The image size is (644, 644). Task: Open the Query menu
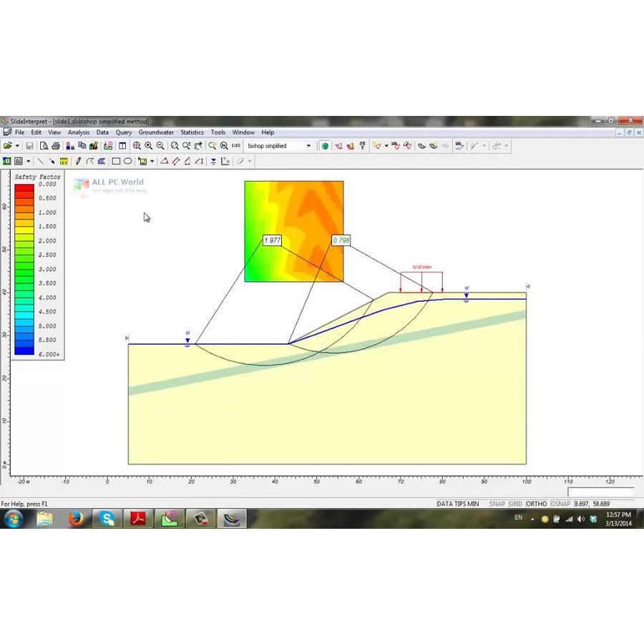124,132
